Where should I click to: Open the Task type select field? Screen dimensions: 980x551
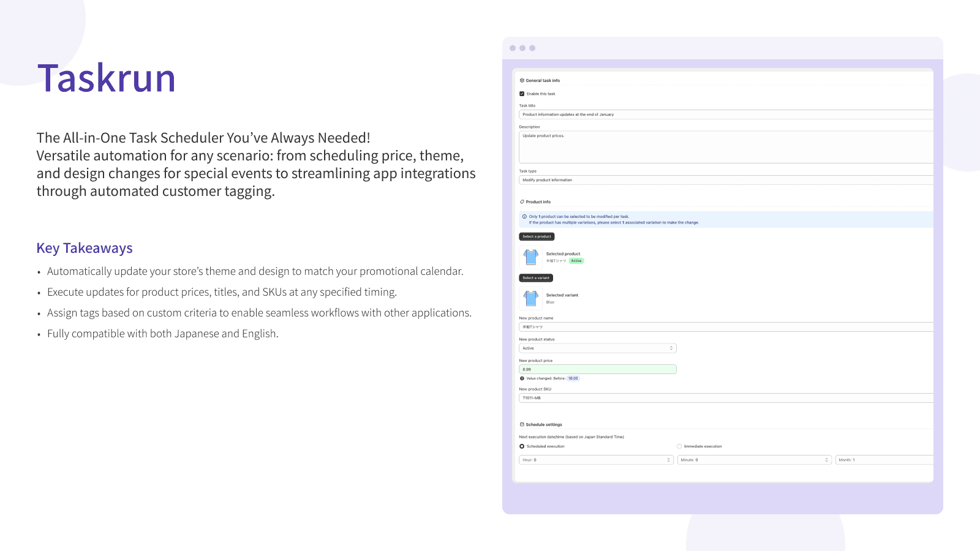(x=726, y=180)
